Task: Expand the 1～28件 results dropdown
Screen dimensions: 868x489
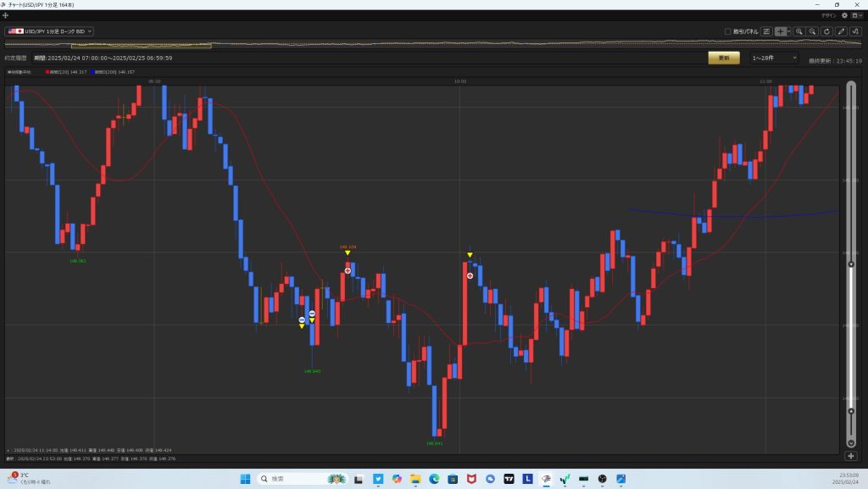Action: (774, 58)
